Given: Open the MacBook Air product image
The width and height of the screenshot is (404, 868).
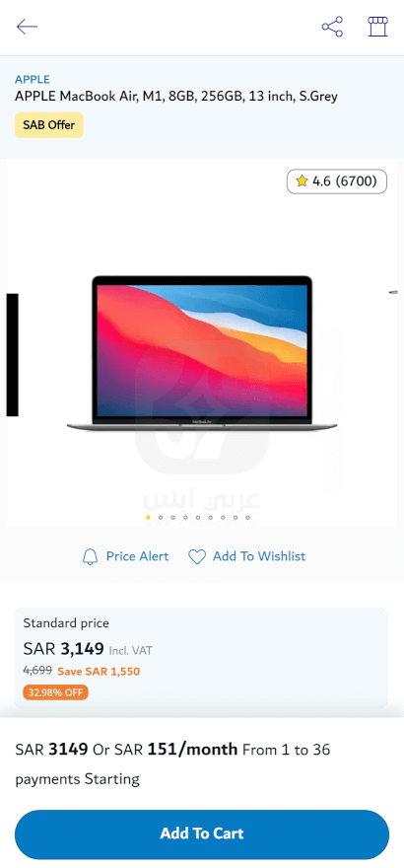Looking at the screenshot, I should (202, 353).
